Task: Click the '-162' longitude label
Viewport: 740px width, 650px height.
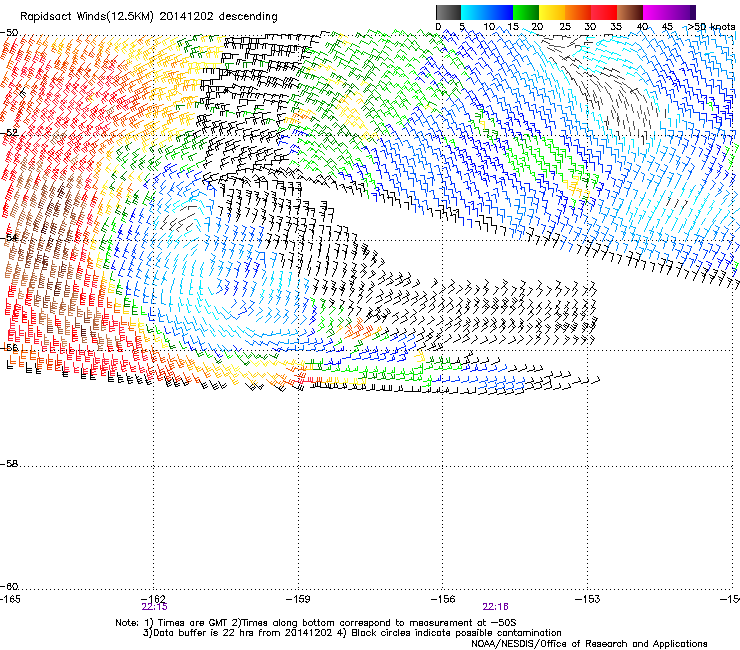Action: point(153,599)
